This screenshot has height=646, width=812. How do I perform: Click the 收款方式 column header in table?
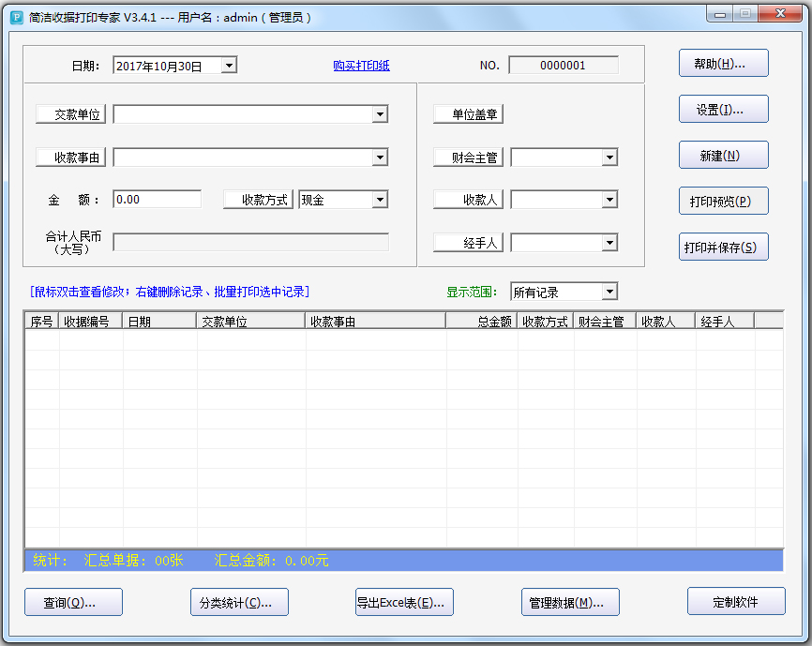point(546,322)
